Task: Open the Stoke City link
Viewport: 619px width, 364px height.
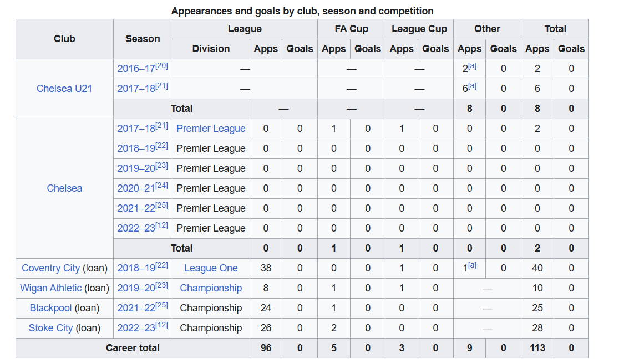Action: (x=51, y=328)
